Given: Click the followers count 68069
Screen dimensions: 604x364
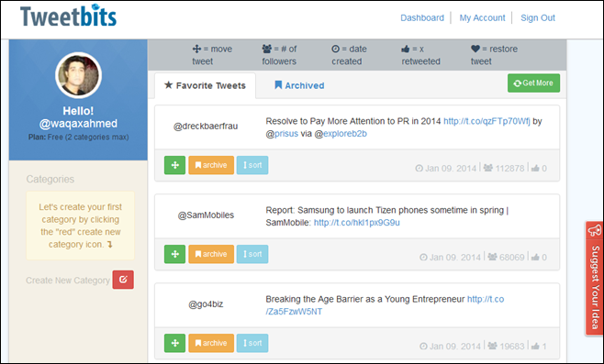Looking at the screenshot, I should tap(512, 257).
